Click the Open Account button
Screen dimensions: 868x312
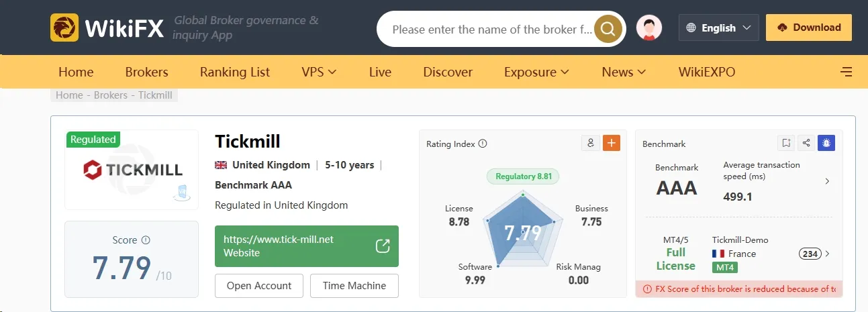(259, 286)
